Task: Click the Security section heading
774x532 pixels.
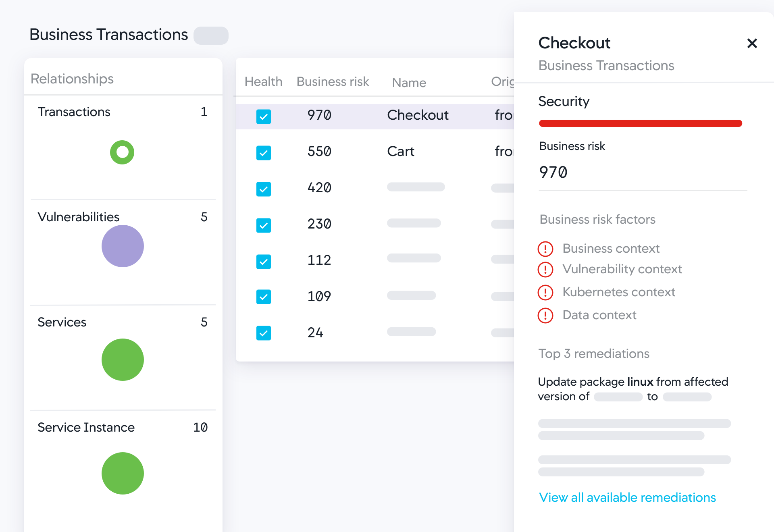Action: point(564,102)
